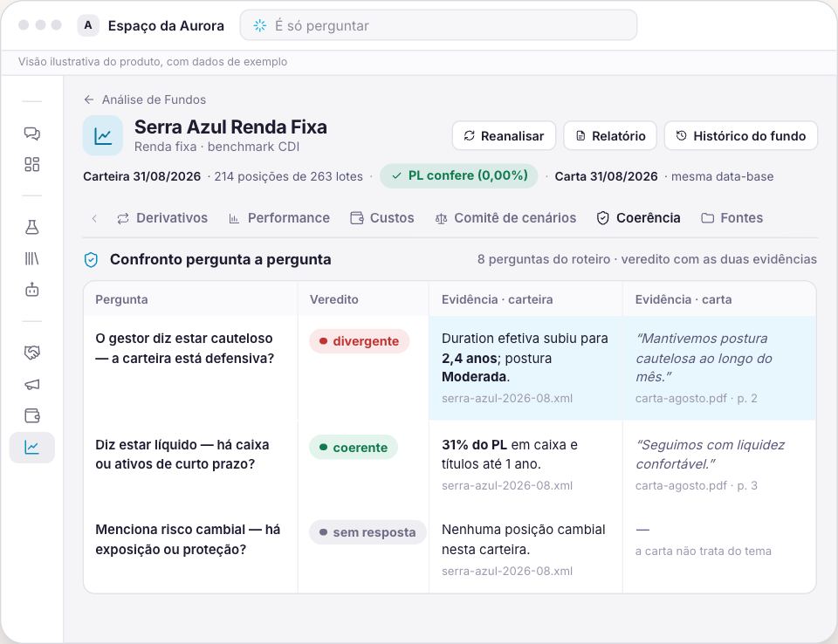
Task: Click the Serra Azul fund chart icon
Action: point(103,136)
